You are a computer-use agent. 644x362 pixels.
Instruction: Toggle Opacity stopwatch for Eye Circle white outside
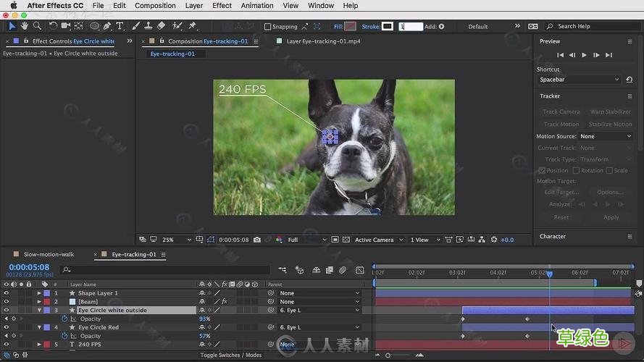click(x=64, y=319)
